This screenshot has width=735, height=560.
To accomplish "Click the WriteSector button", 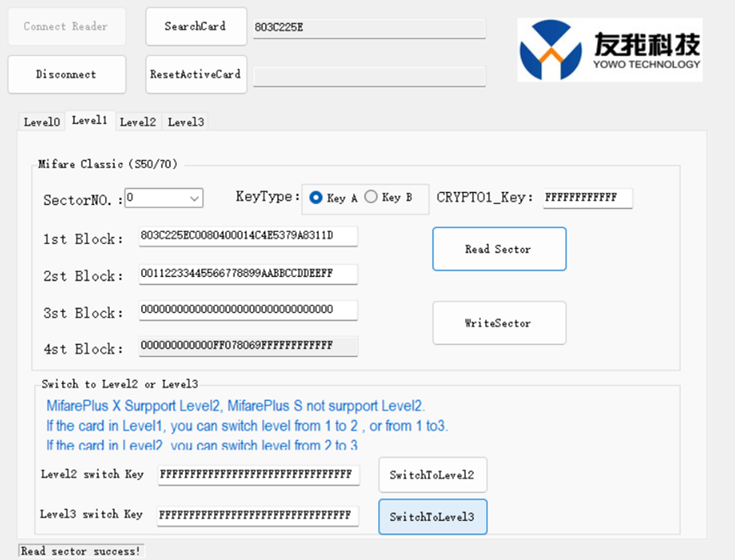I will [499, 323].
